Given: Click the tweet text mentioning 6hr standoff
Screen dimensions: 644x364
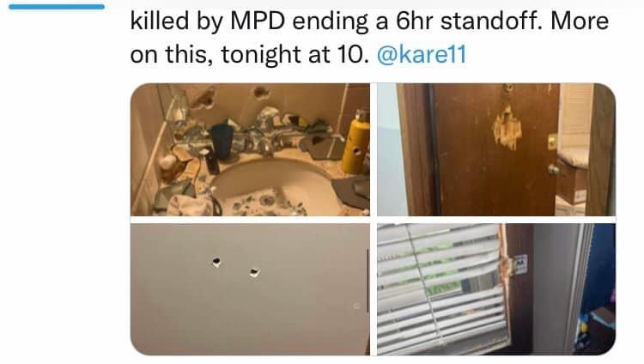Looking at the screenshot, I should [369, 21].
